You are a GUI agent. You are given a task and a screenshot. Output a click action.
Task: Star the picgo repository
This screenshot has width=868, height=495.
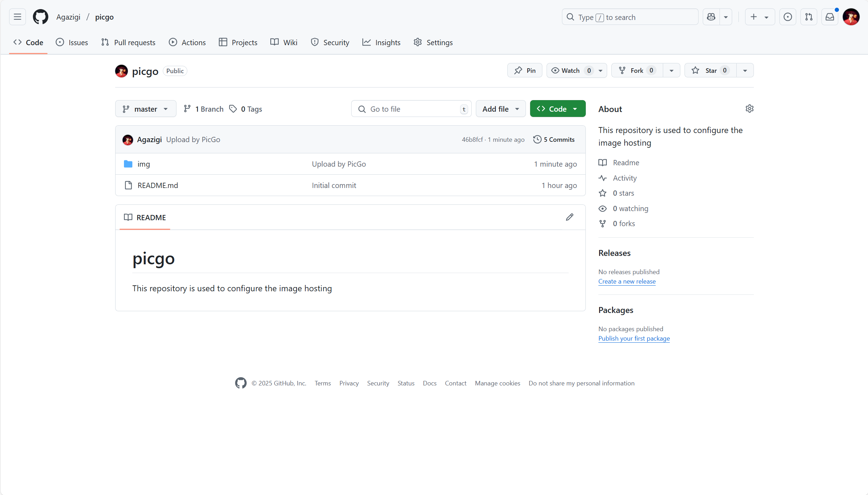pos(710,70)
